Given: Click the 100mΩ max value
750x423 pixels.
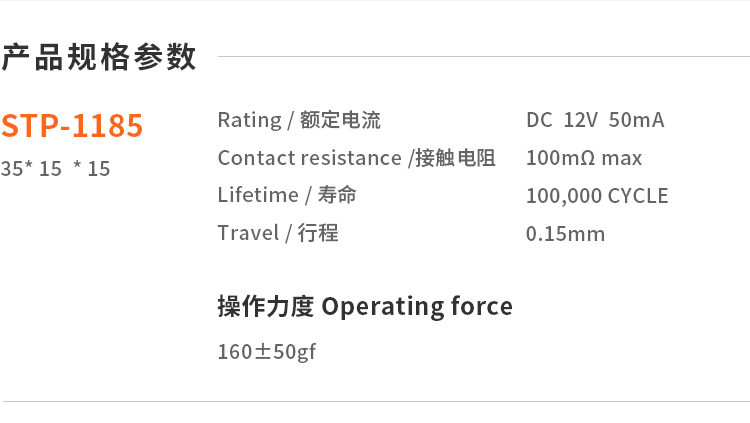Looking at the screenshot, I should pos(584,158).
